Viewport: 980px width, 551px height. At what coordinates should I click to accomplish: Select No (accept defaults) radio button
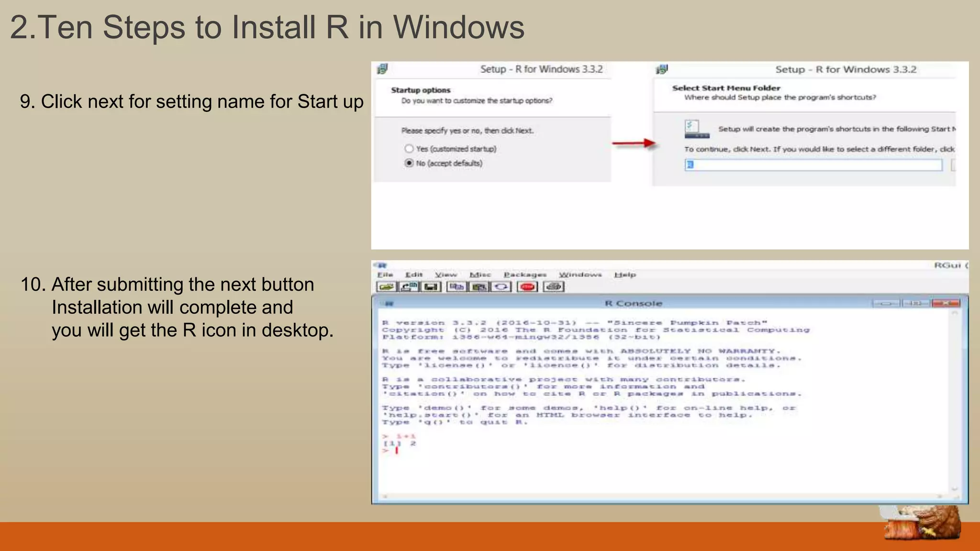(409, 163)
